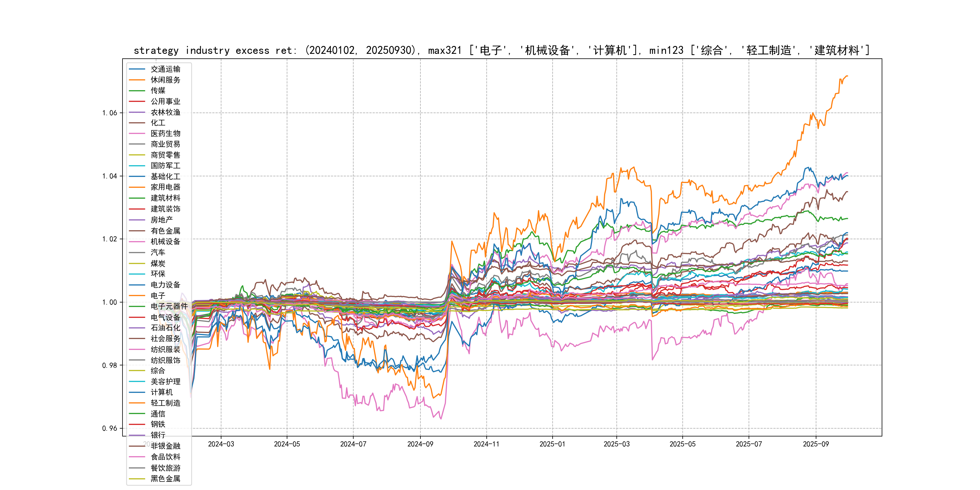980x490 pixels.
Task: Select the 传媒 legend entry
Action: (158, 90)
